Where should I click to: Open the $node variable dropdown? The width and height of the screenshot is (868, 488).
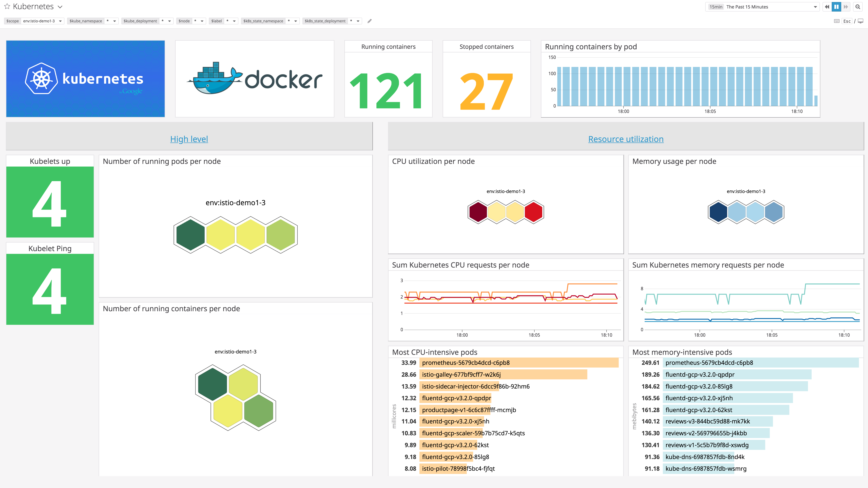pos(202,21)
